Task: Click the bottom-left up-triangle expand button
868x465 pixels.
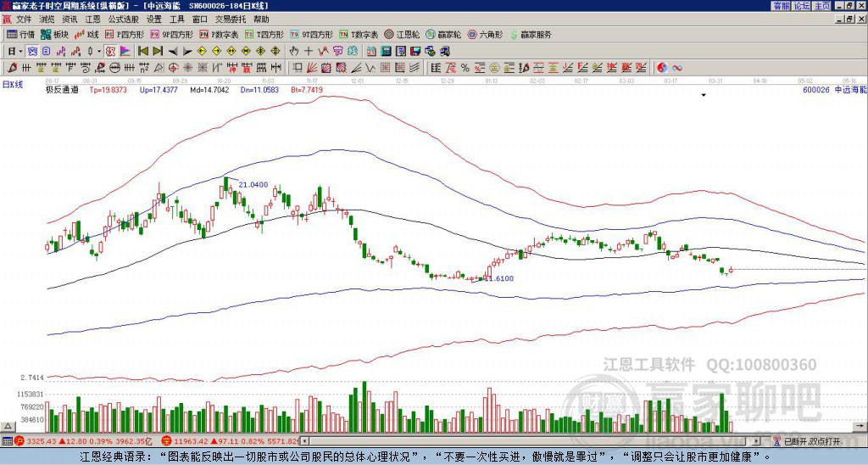Action: click(x=8, y=426)
